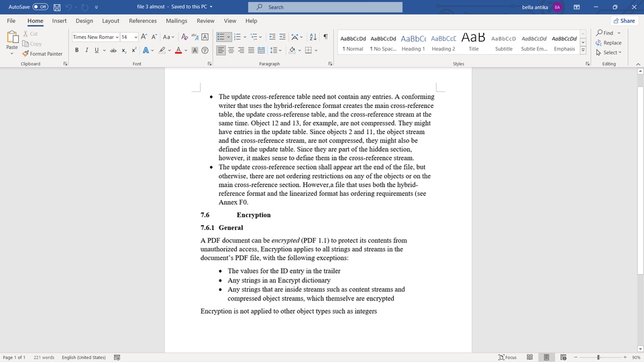
Task: Click Align Left icon
Action: pyautogui.click(x=221, y=50)
